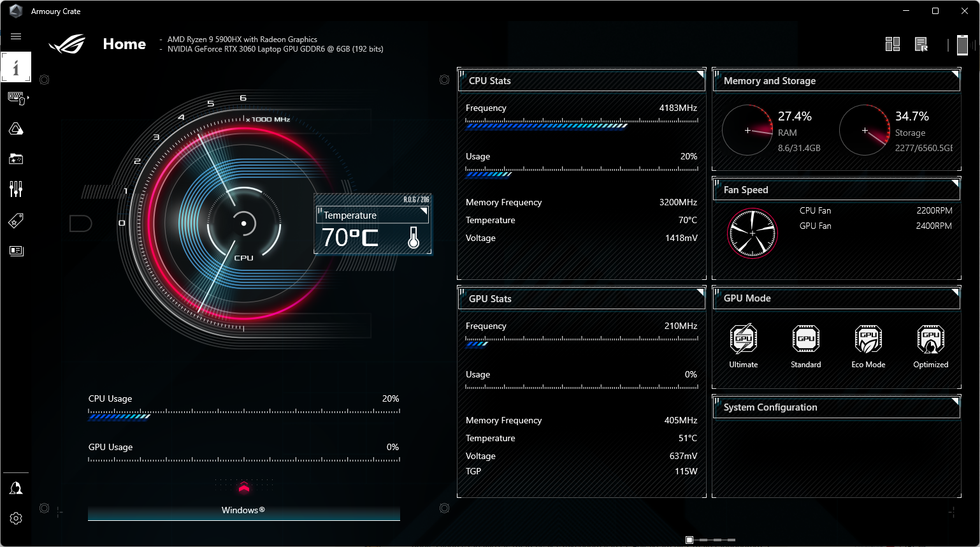
Task: Click System Configuration corner triangle
Action: (956, 400)
